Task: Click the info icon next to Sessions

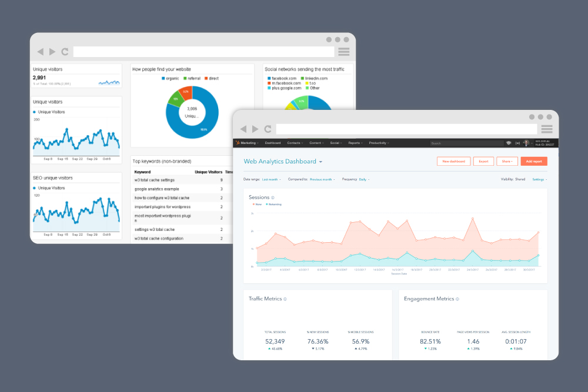Action: [273, 197]
